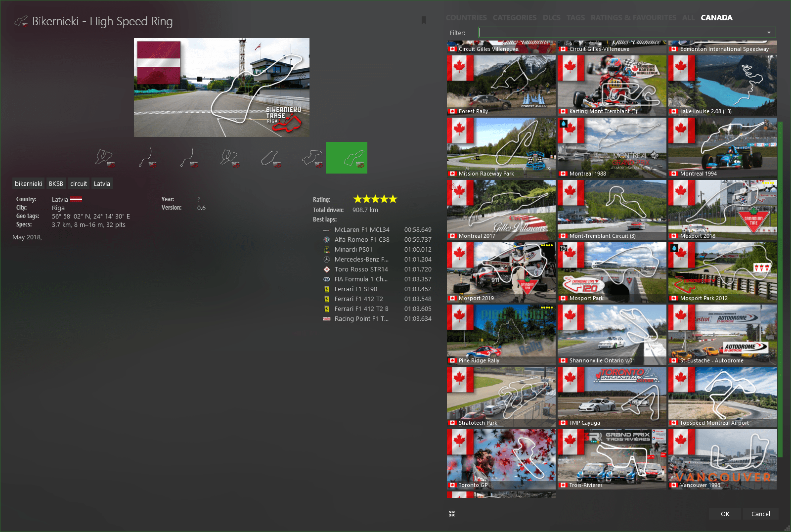Click the green scrollbar of the track list

click(x=780, y=287)
